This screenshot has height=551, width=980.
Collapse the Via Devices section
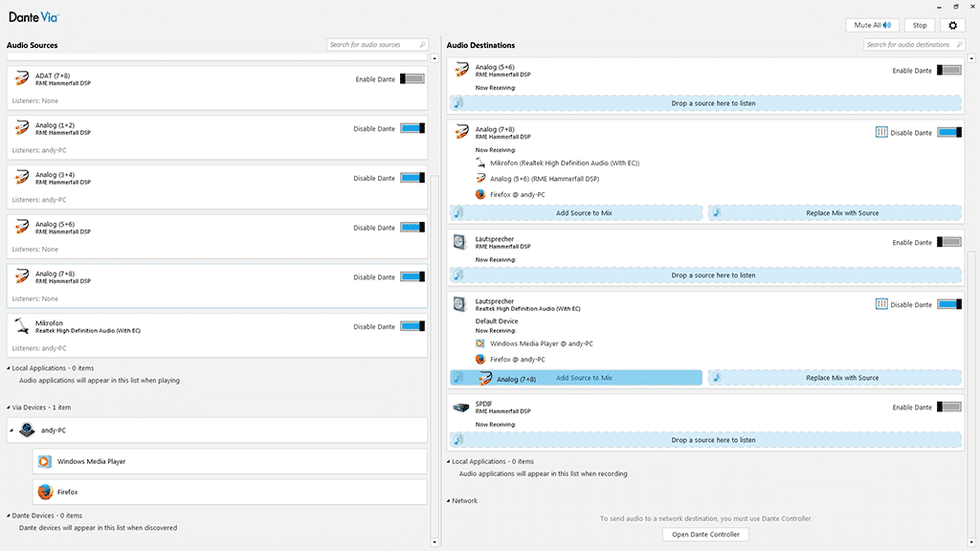10,408
